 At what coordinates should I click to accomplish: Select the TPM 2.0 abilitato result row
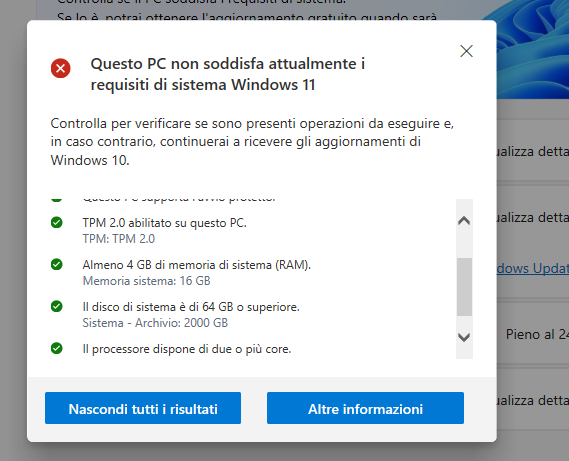coord(250,230)
